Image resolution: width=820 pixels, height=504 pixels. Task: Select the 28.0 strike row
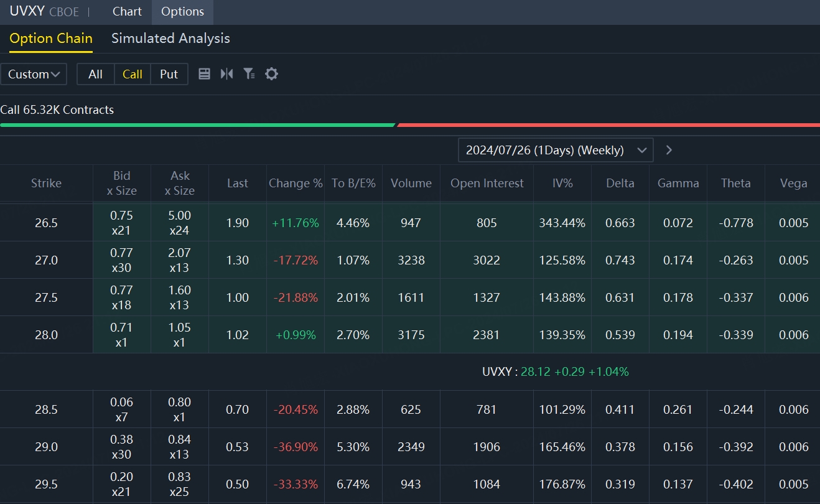[410, 335]
